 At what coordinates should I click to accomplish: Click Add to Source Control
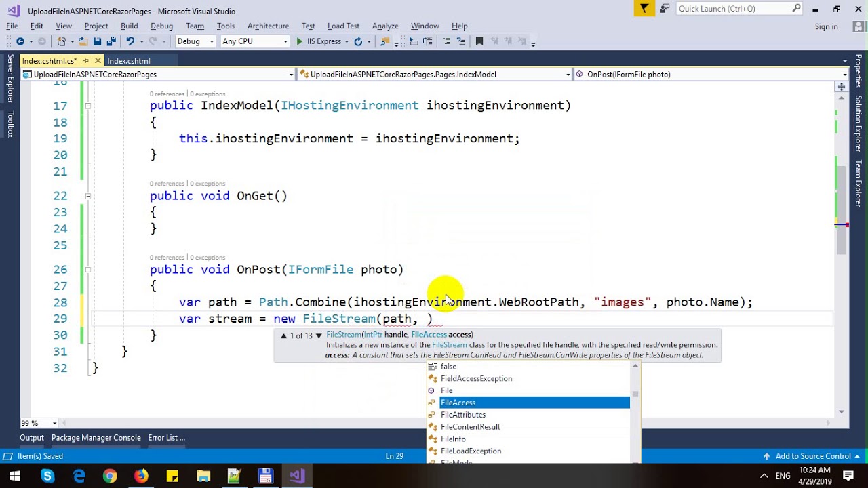813,456
